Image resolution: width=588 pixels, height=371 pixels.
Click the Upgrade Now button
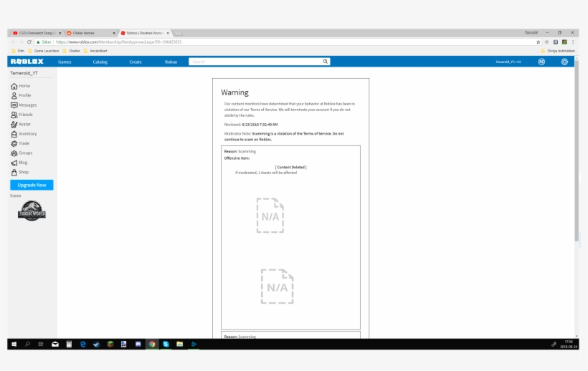32,185
